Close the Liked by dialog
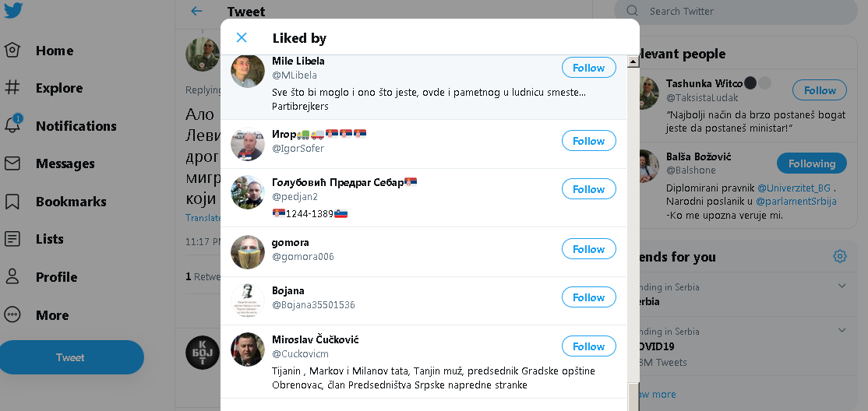This screenshot has height=411, width=868. coord(242,37)
